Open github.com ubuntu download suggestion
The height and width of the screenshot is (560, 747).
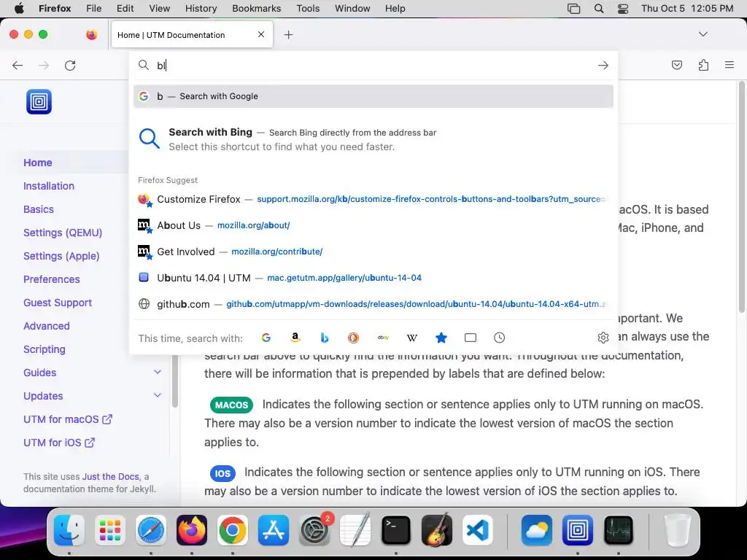point(373,304)
